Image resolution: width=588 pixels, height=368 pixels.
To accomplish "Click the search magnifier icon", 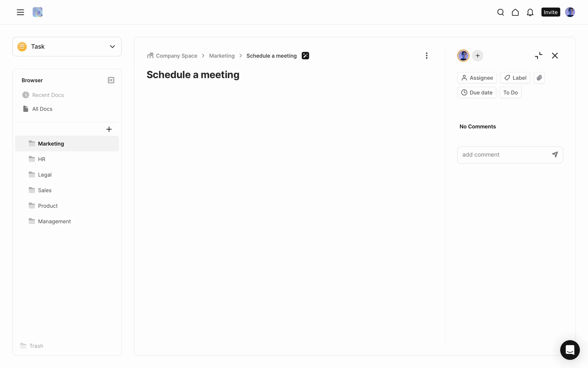I will [x=500, y=12].
